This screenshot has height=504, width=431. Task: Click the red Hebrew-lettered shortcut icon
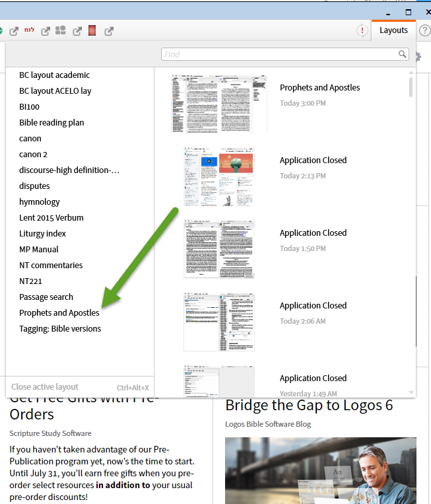29,30
